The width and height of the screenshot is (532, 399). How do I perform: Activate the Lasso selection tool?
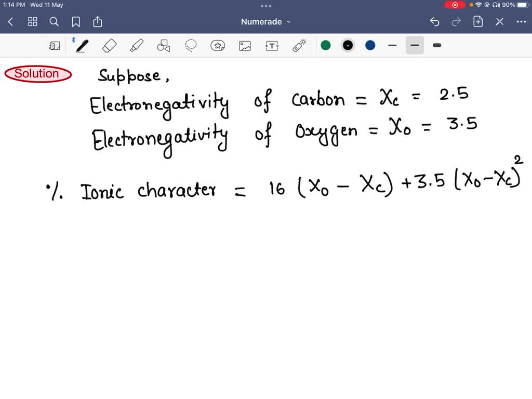191,45
